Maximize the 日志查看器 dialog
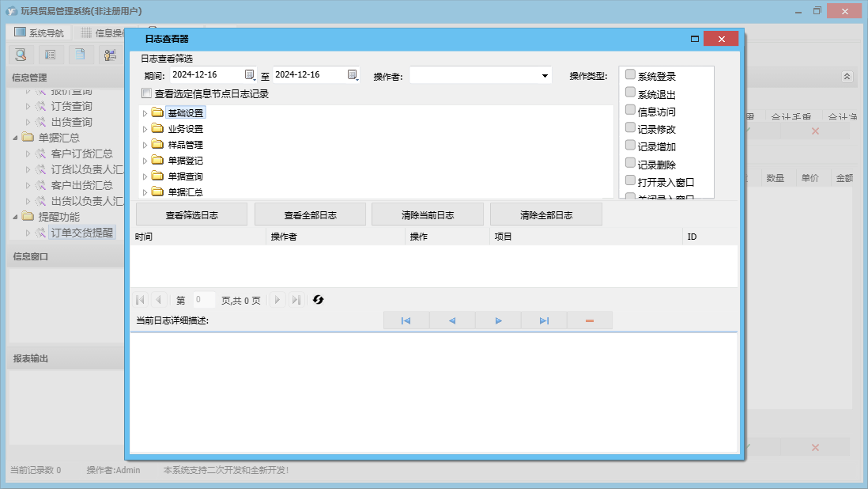This screenshot has width=868, height=489. click(x=695, y=39)
